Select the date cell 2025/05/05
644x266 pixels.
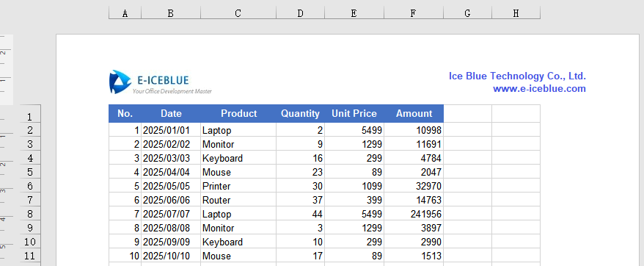click(x=171, y=186)
